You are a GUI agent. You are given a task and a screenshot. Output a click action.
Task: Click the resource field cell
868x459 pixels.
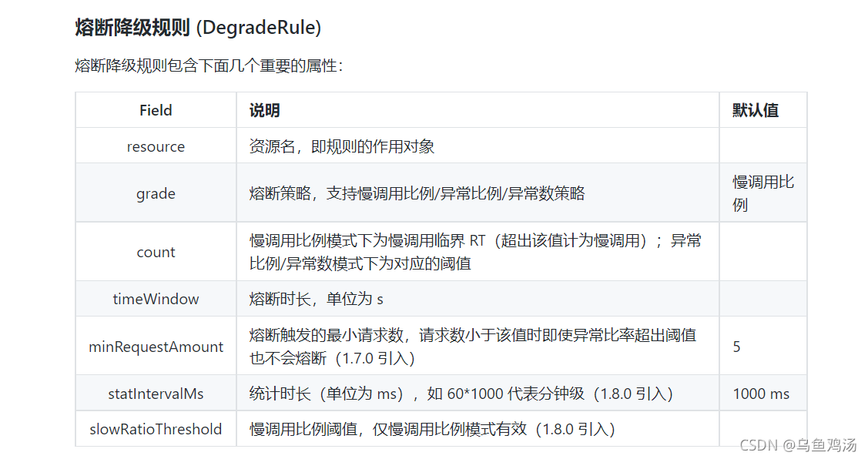point(156,146)
